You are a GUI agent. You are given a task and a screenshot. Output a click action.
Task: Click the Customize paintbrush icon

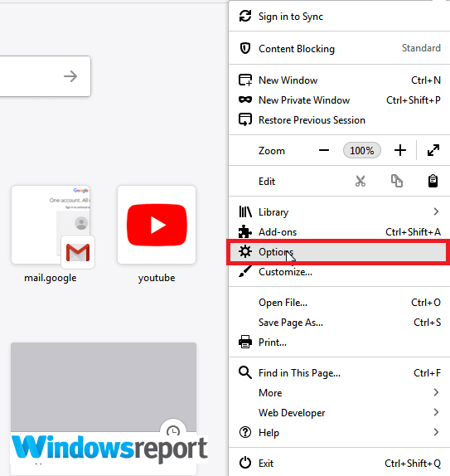(245, 271)
